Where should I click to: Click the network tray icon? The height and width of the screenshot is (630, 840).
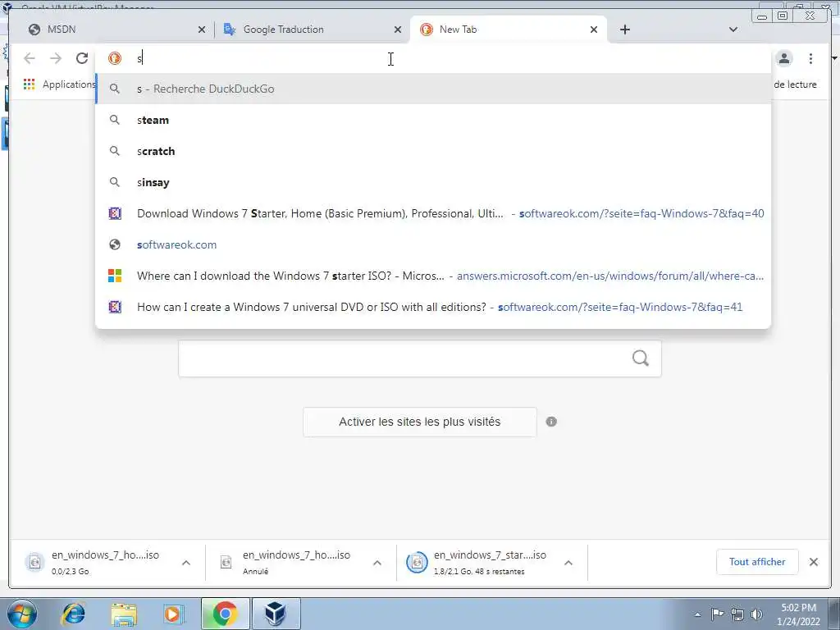pos(737,614)
